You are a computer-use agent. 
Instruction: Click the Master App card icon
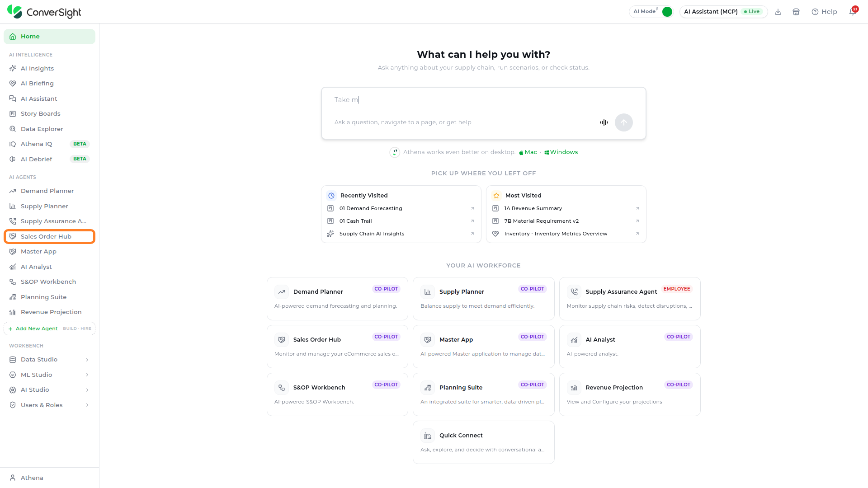point(428,340)
